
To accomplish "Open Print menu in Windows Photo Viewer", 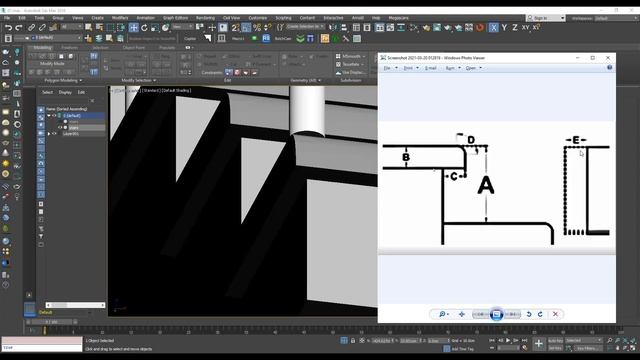I will coord(411,68).
